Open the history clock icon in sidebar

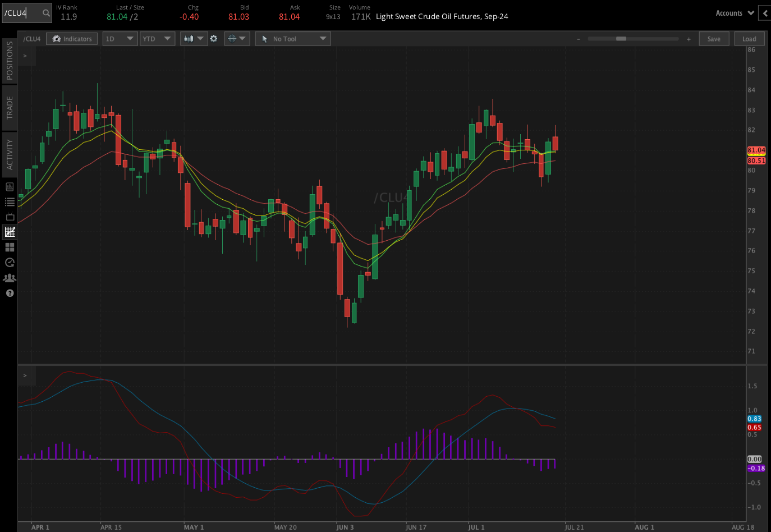10,262
